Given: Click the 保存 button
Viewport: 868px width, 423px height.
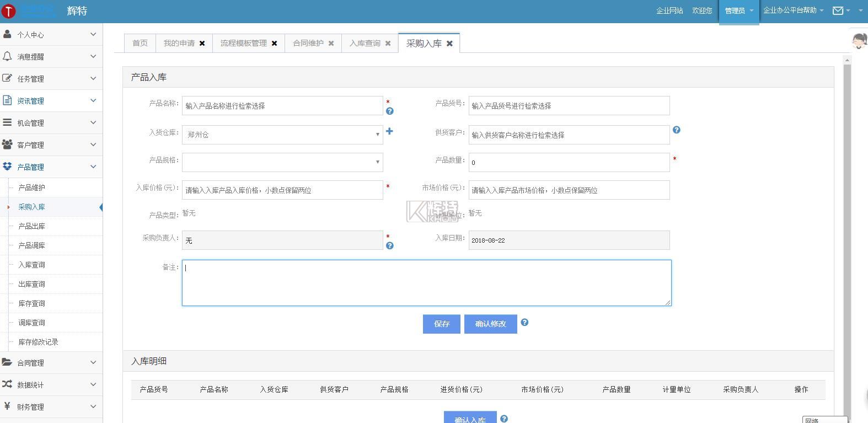Looking at the screenshot, I should [442, 324].
